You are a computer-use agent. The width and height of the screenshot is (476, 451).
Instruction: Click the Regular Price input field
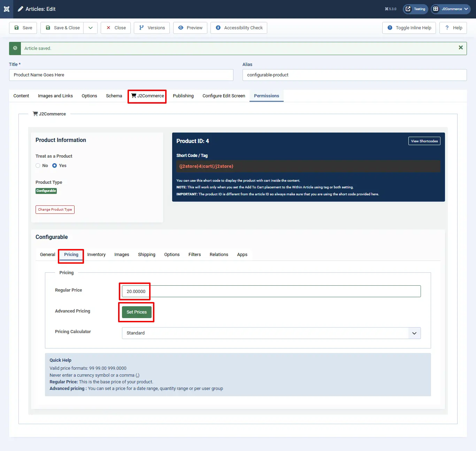271,292
